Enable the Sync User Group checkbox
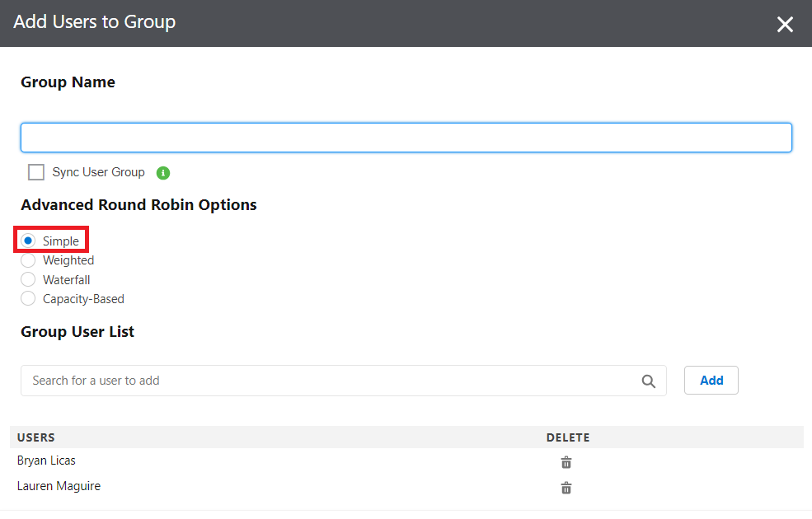The image size is (812, 519). pyautogui.click(x=36, y=172)
